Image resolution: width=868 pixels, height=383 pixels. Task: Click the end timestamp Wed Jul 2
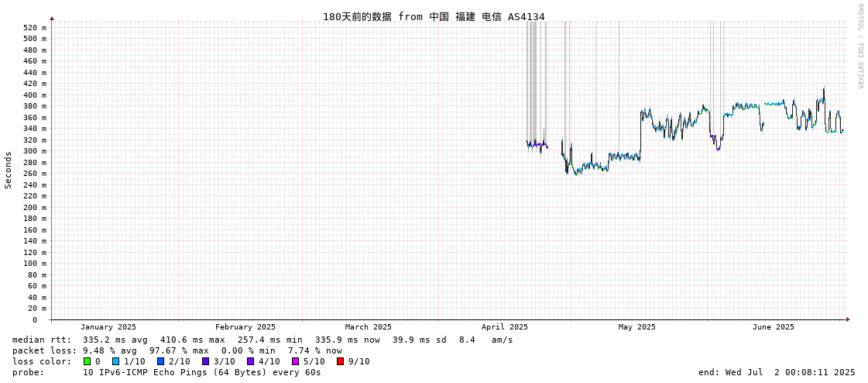tap(777, 372)
